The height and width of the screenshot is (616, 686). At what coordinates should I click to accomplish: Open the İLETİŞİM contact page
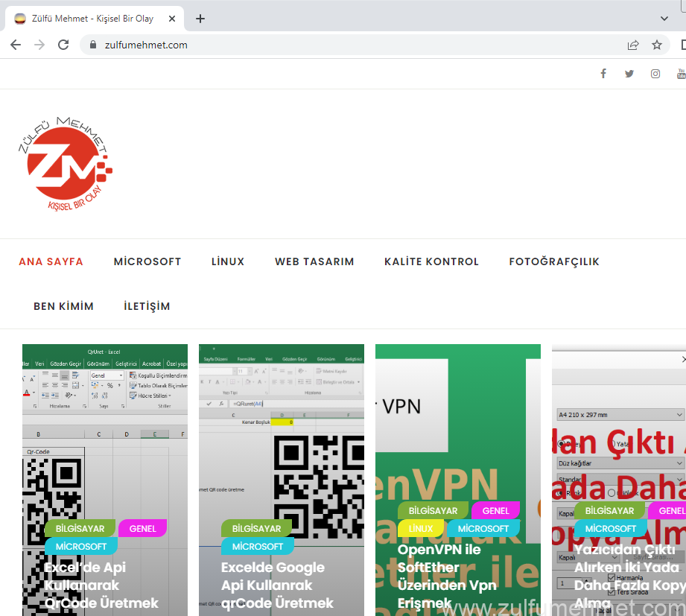click(x=147, y=306)
